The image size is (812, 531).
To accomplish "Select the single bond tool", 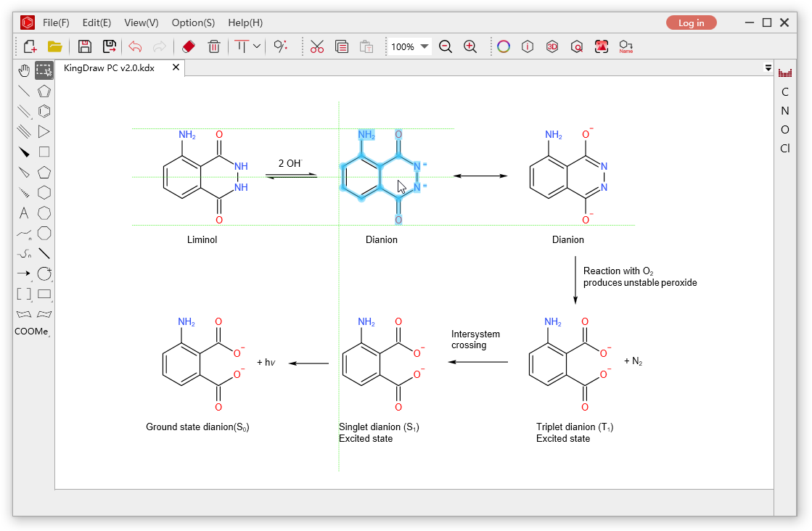I will click(x=24, y=91).
